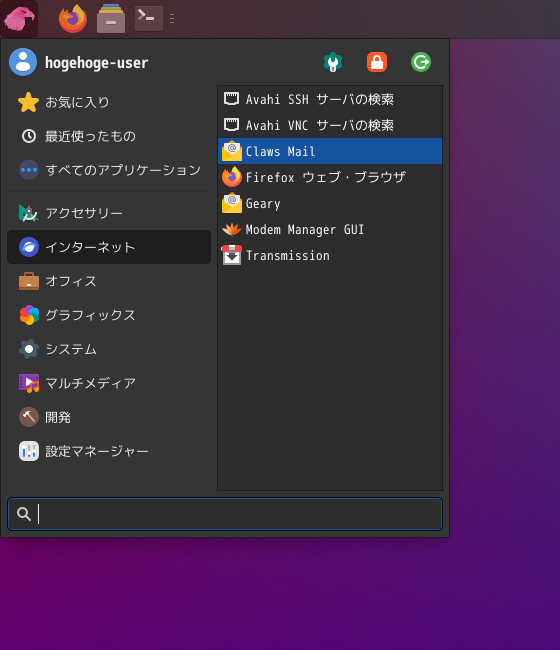Launch Geary mail client
The height and width of the screenshot is (650, 560).
[x=330, y=204]
